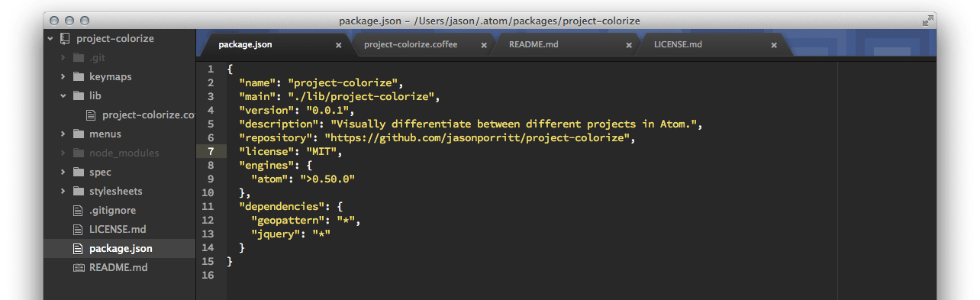The width and height of the screenshot is (980, 300).
Task: Click the .git folder icon
Action: tap(78, 58)
